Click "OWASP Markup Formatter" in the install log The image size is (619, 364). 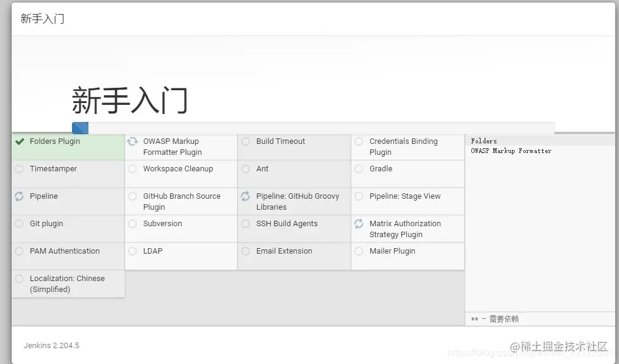511,151
